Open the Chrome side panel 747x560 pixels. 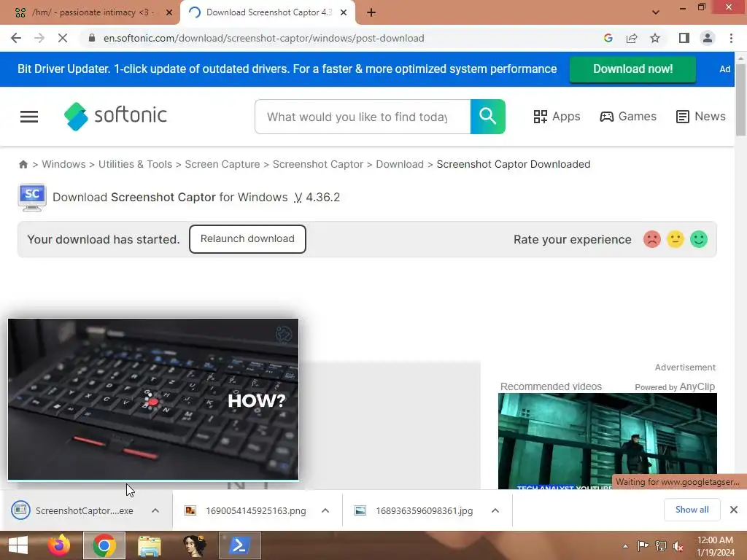[x=684, y=38]
